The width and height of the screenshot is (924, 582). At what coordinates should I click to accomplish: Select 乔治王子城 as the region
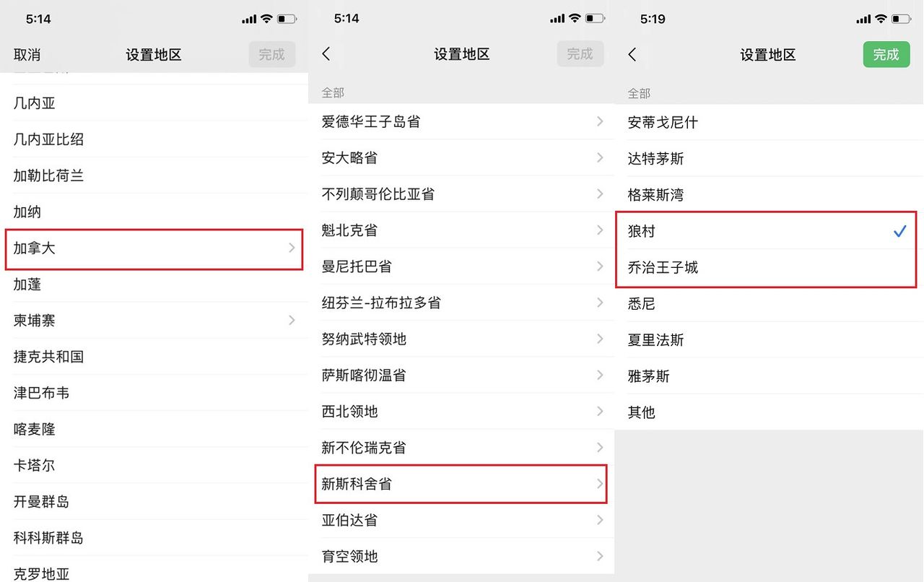pyautogui.click(x=663, y=267)
